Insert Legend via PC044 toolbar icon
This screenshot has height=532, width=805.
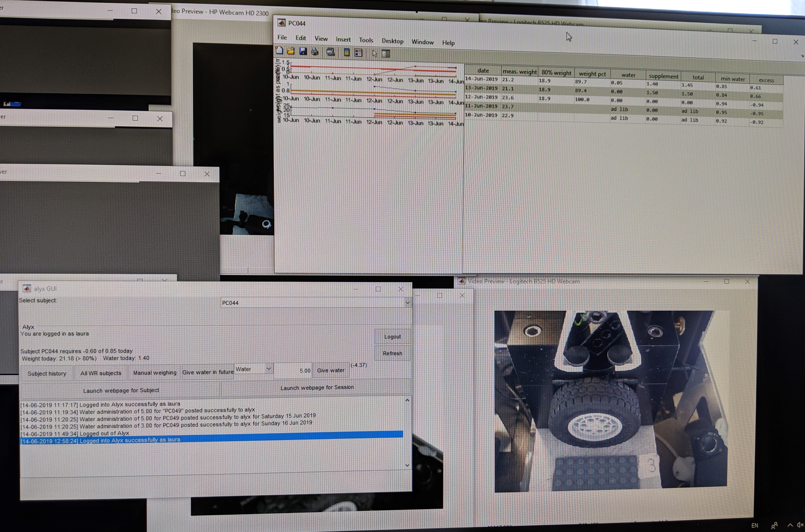(x=358, y=53)
